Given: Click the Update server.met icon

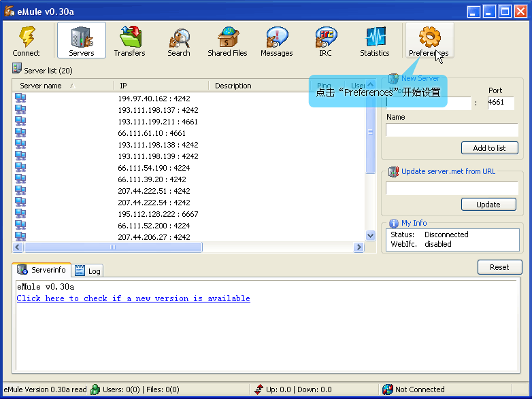Looking at the screenshot, I should coord(393,171).
